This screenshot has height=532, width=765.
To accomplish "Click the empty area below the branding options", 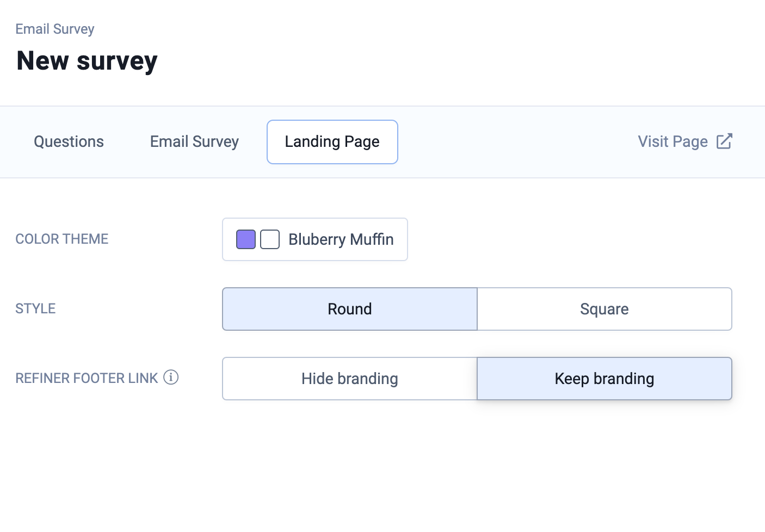I will (x=477, y=462).
